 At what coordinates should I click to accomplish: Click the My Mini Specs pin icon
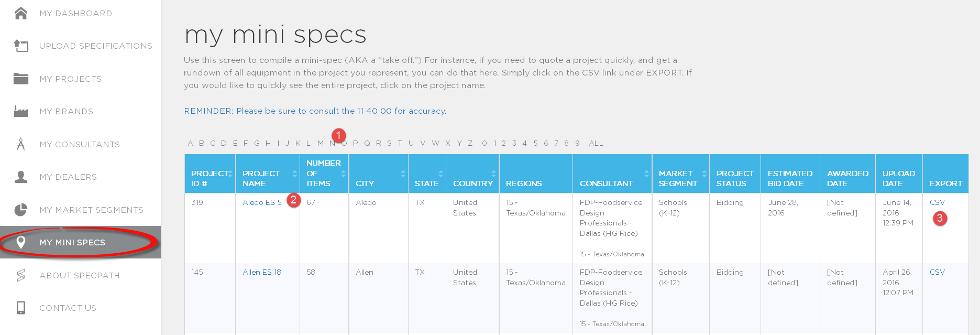[x=21, y=242]
